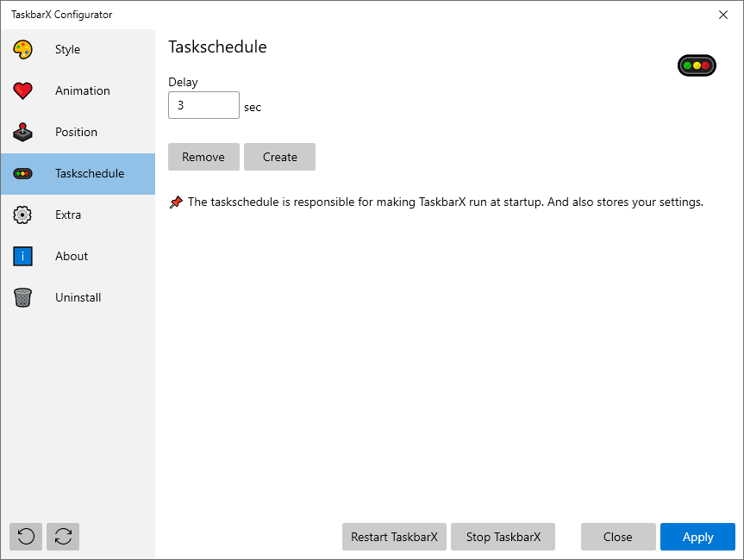
Task: Click the red pushpin icon beside the note
Action: click(x=176, y=202)
